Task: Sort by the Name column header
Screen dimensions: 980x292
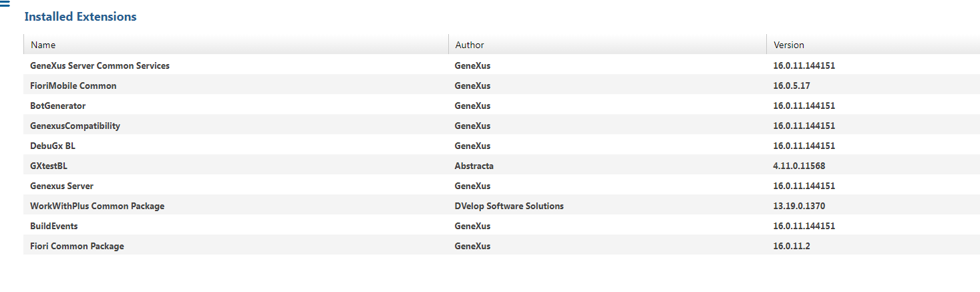Action: click(x=43, y=45)
